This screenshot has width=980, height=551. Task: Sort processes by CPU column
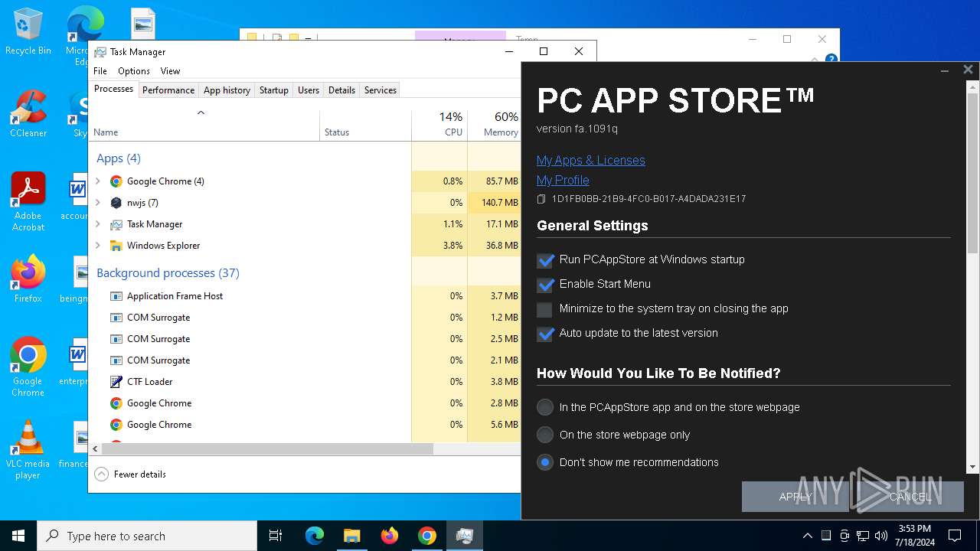tap(439, 126)
